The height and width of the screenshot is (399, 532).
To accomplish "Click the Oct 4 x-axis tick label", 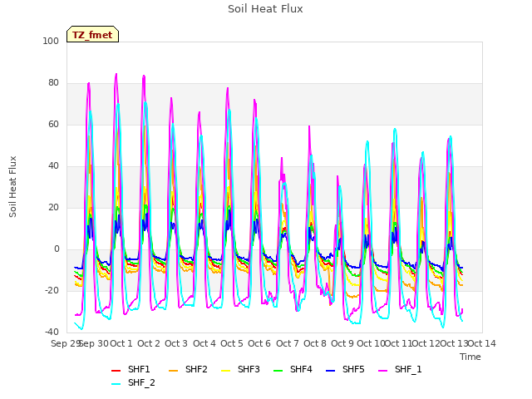I will 204,343.
